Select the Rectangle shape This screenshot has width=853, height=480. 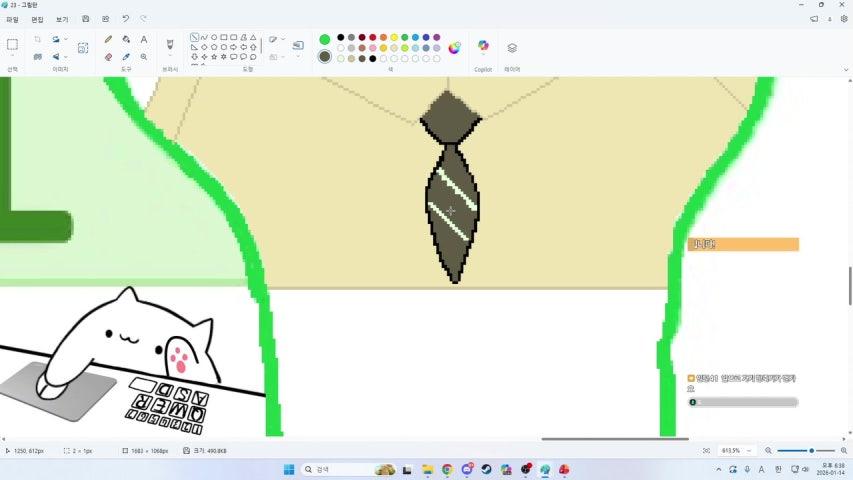(x=224, y=38)
